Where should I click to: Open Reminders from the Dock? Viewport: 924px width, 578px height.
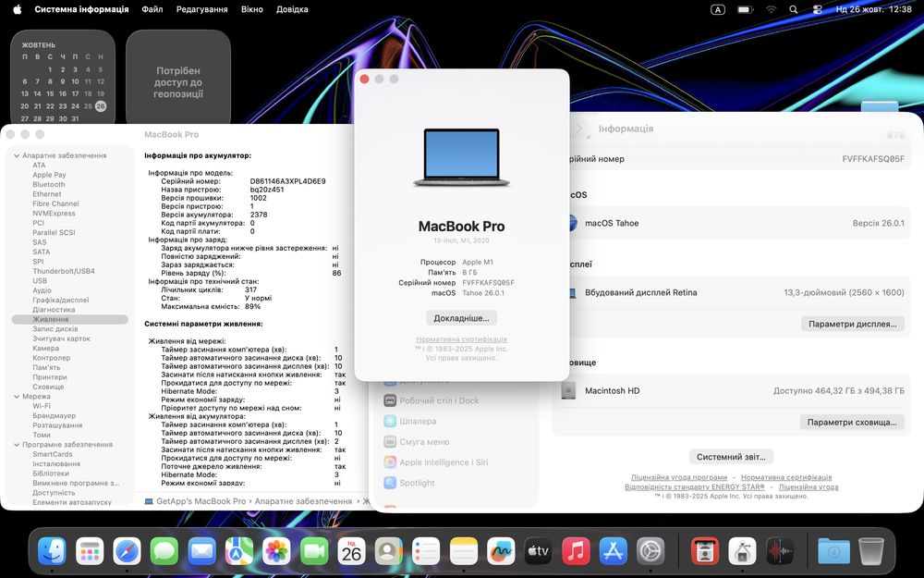pyautogui.click(x=426, y=551)
